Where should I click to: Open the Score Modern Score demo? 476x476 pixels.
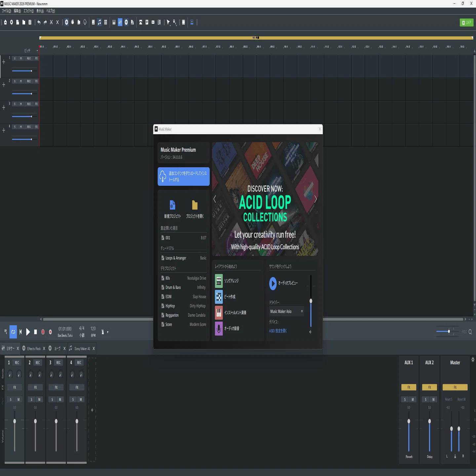[x=184, y=324]
